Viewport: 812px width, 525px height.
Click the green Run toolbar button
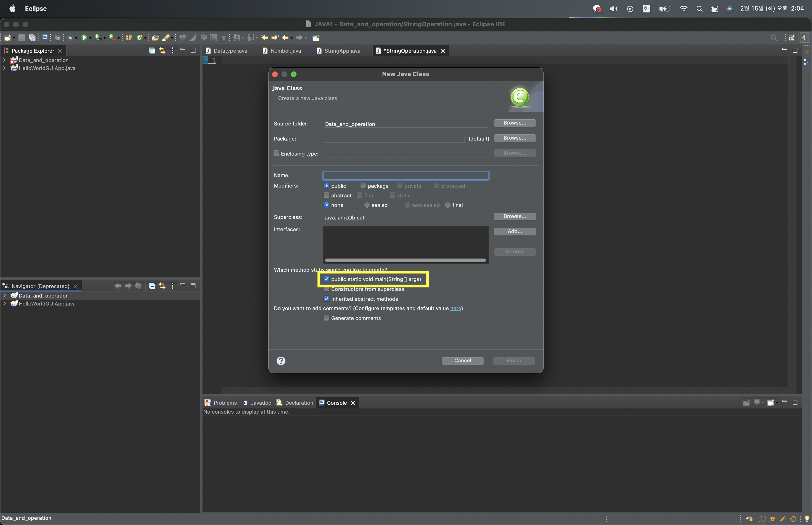pos(84,38)
